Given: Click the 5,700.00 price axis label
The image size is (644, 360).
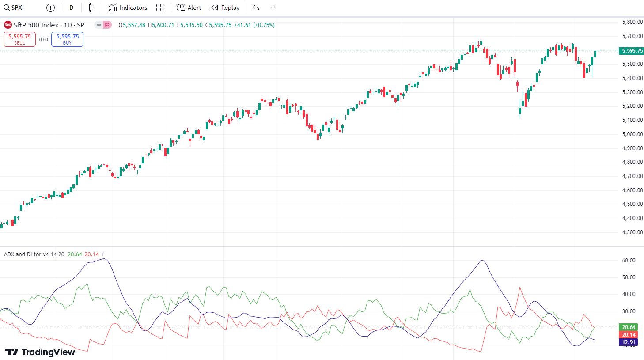Looking at the screenshot, I should 632,36.
